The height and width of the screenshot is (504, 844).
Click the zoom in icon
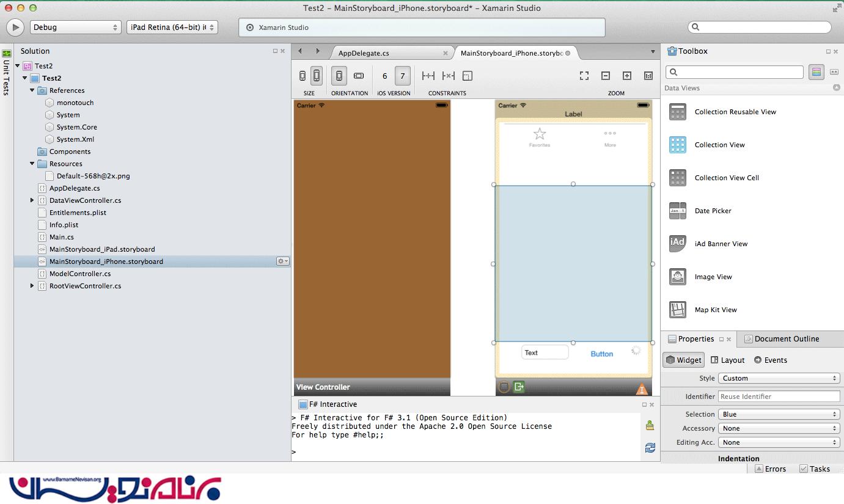coord(627,76)
